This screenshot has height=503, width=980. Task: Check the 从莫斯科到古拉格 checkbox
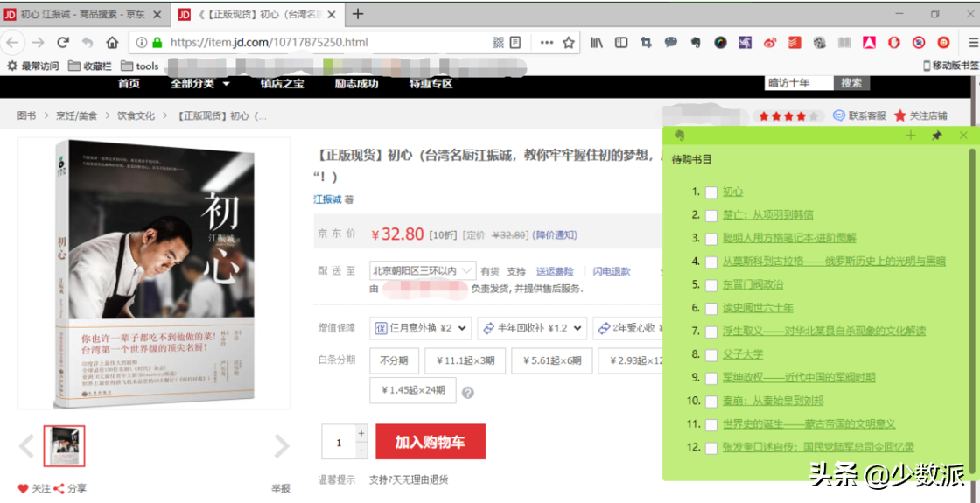point(710,262)
